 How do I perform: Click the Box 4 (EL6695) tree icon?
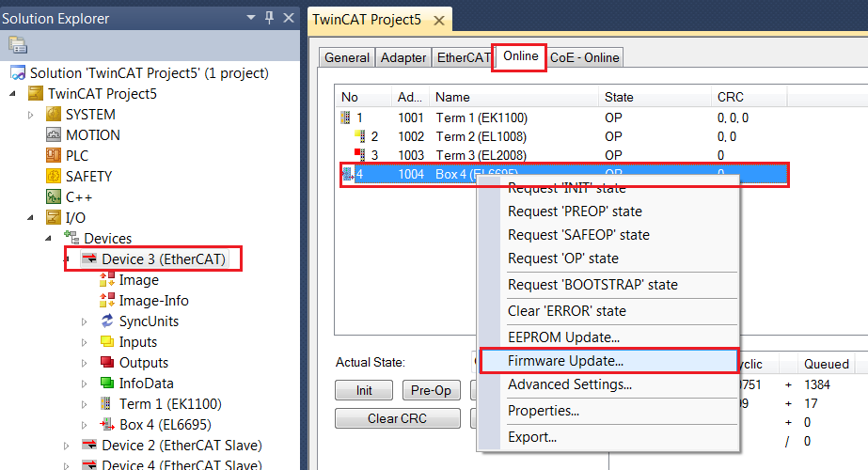click(x=107, y=425)
